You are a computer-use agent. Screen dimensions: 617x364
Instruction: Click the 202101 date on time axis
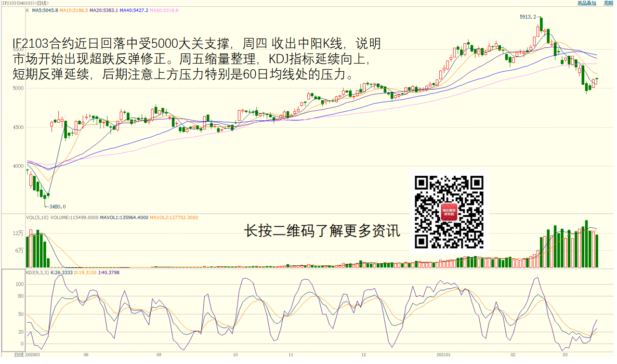point(443,355)
